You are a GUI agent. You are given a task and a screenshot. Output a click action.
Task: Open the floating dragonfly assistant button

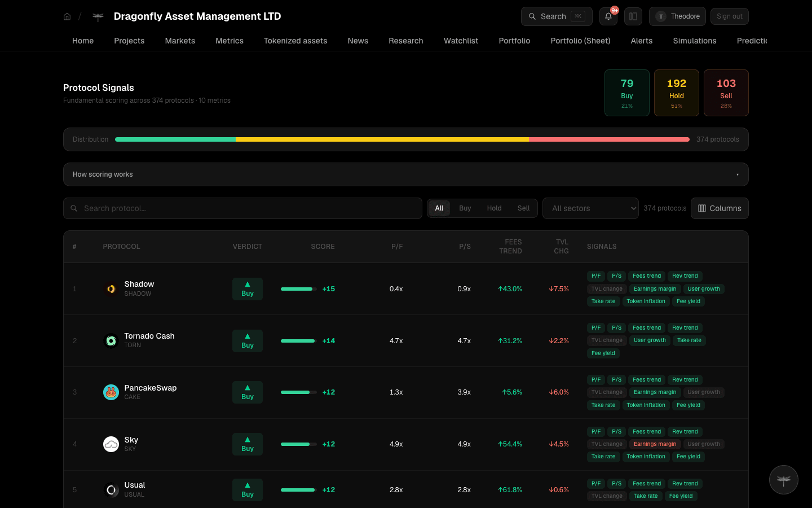pyautogui.click(x=784, y=480)
